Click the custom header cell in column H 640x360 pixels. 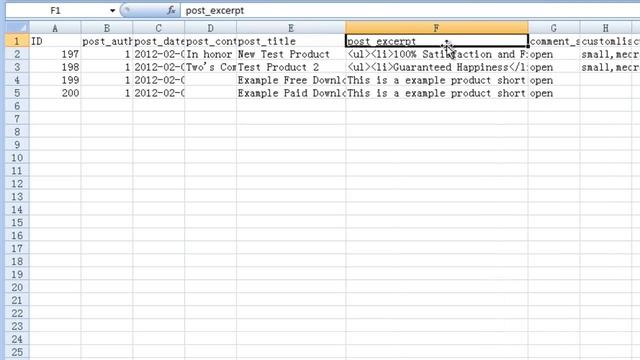[x=606, y=41]
